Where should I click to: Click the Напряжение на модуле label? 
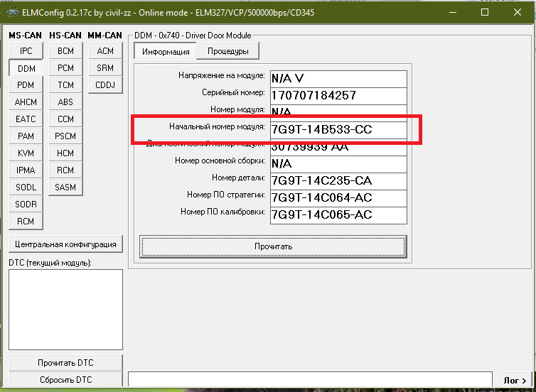point(222,75)
